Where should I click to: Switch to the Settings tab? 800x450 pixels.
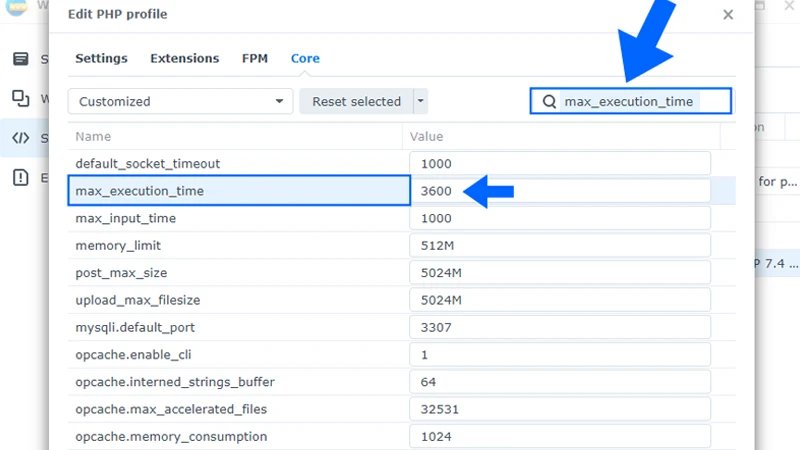[101, 59]
